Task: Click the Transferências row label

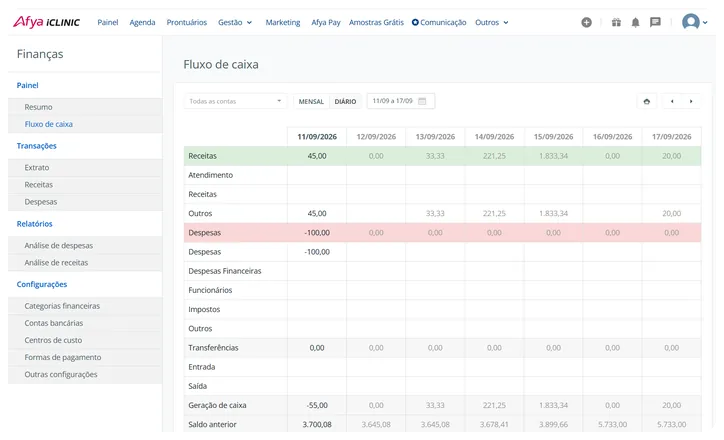Action: point(213,348)
